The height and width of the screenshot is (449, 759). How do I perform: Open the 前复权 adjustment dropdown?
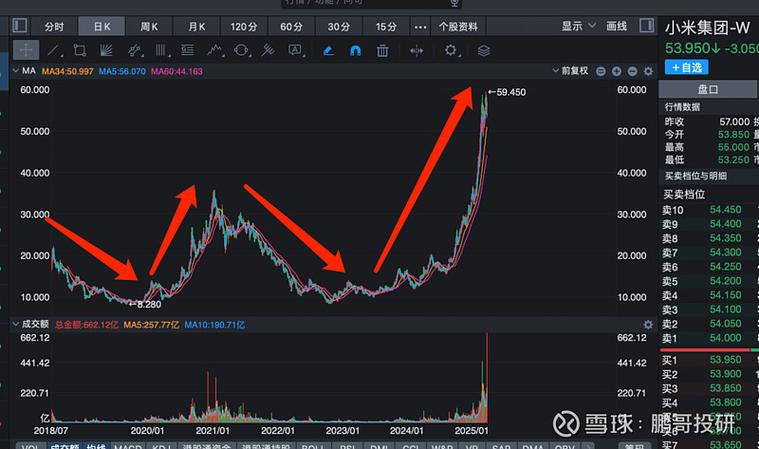(x=570, y=71)
